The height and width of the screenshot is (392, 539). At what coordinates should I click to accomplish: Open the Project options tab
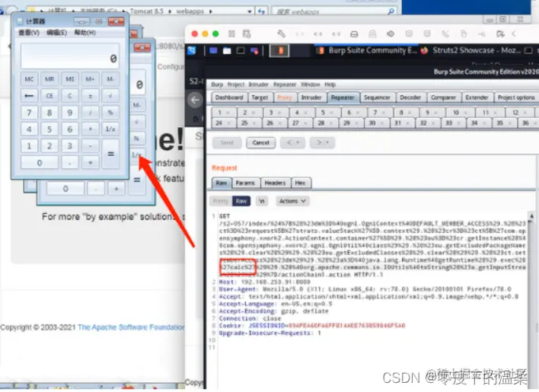(x=516, y=97)
